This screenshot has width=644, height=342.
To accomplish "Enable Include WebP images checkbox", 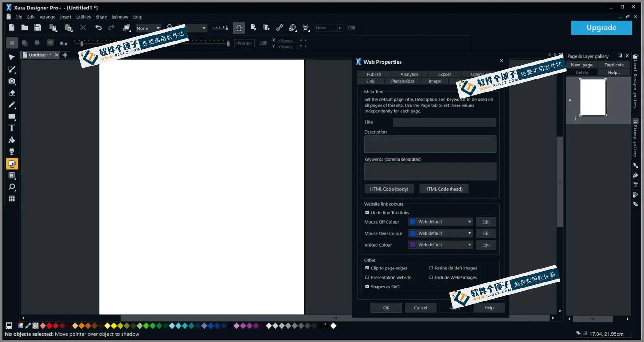I will pyautogui.click(x=431, y=277).
